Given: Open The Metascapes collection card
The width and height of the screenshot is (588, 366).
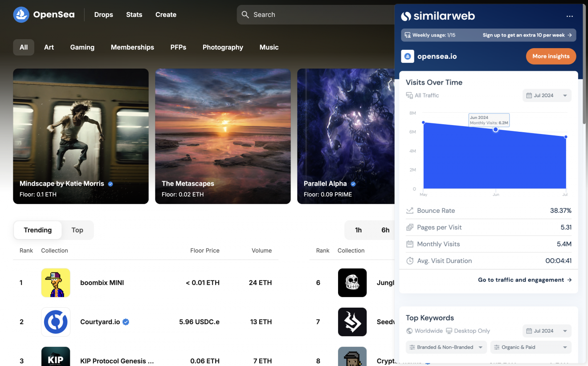Looking at the screenshot, I should click(x=223, y=136).
